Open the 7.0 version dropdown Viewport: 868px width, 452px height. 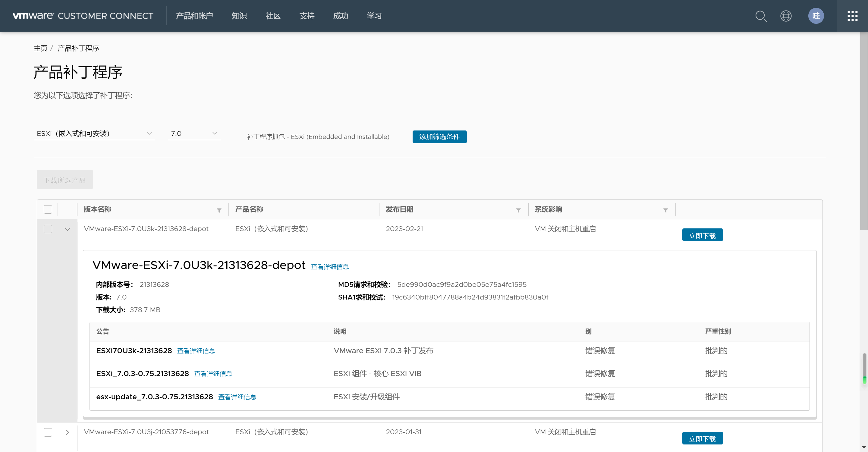(x=194, y=134)
